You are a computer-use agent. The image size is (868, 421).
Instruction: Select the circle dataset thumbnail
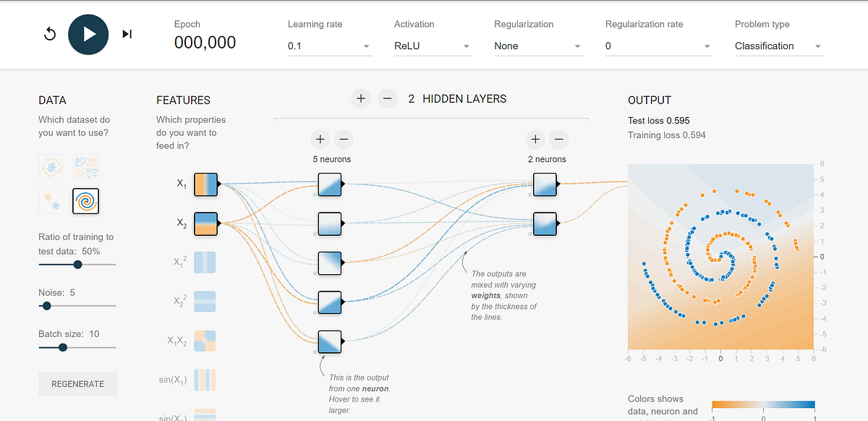pyautogui.click(x=51, y=167)
